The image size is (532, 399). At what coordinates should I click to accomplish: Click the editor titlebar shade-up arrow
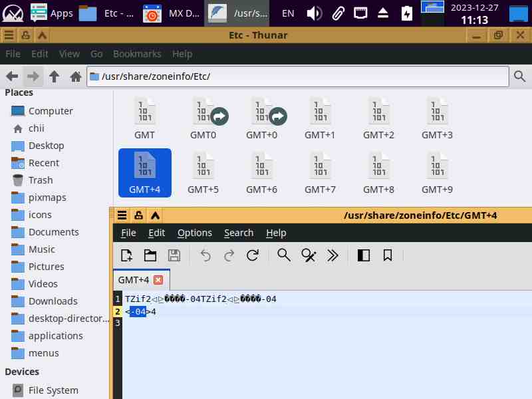tap(155, 215)
